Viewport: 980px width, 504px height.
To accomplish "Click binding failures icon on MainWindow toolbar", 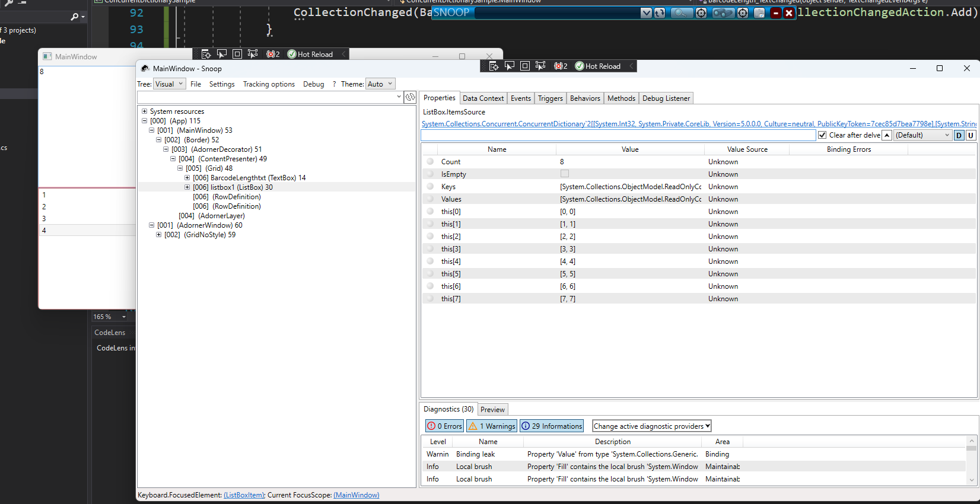I will (x=273, y=54).
